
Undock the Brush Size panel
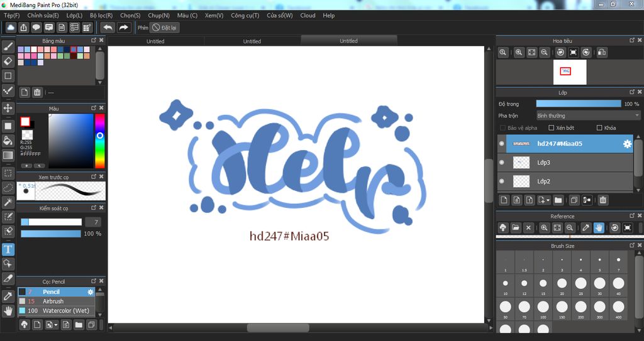point(632,246)
